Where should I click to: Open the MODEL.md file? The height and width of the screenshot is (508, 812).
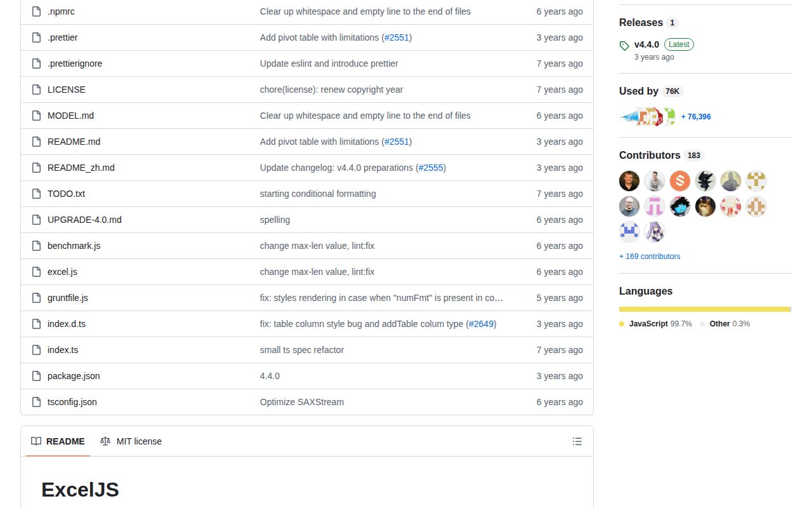coord(70,116)
